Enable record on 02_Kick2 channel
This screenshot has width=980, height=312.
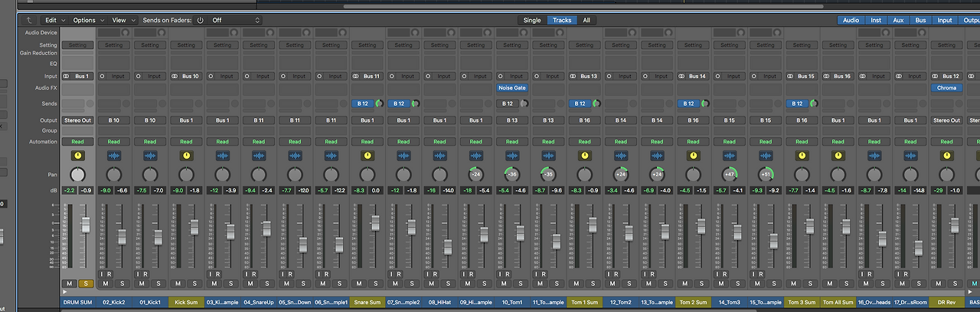[x=110, y=274]
